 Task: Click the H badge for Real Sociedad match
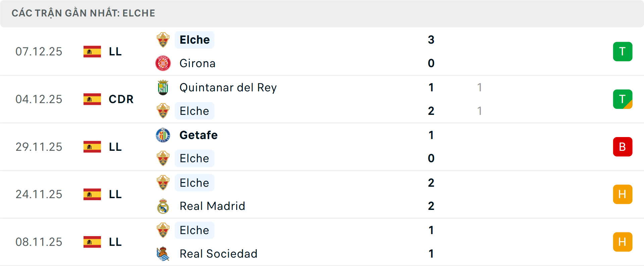623,242
